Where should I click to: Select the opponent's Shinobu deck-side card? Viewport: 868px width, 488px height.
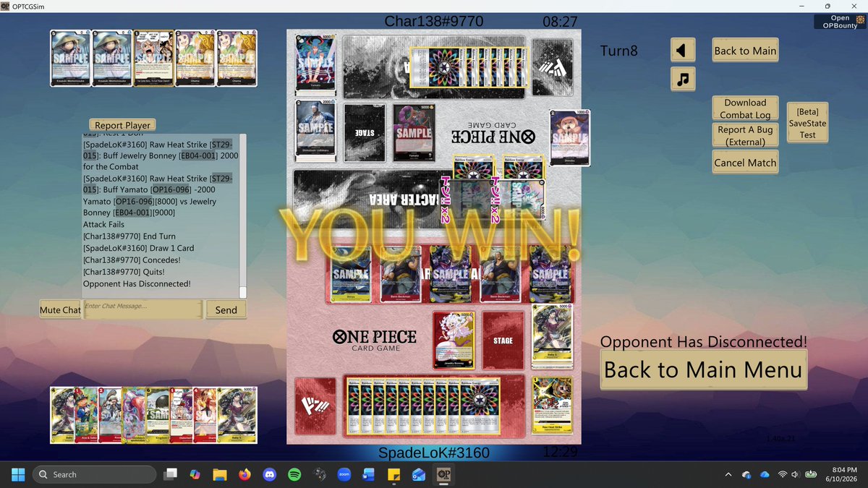click(x=569, y=137)
